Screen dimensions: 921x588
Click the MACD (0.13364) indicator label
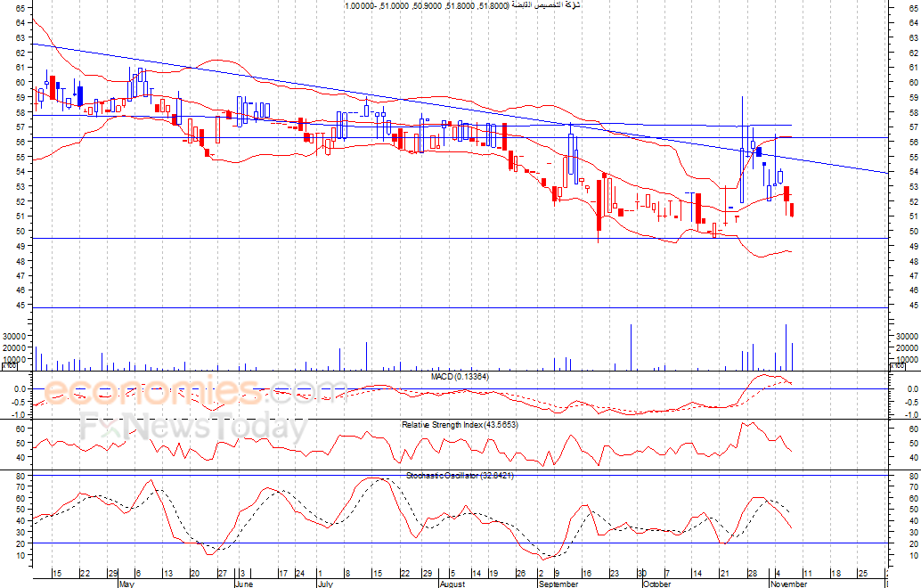coord(460,377)
